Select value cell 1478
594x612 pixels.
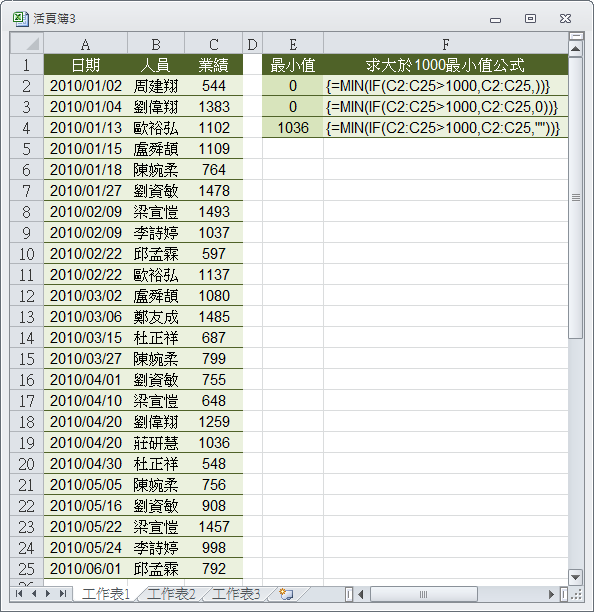tap(213, 191)
